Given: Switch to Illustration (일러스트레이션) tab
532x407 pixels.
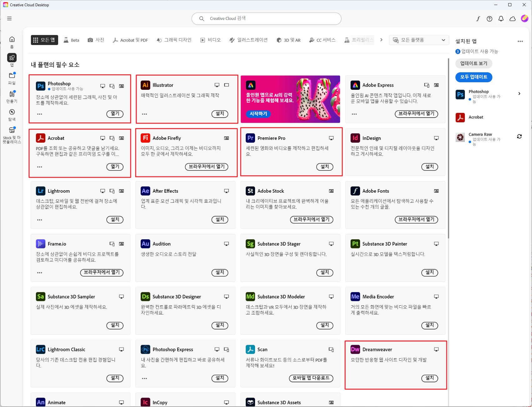Looking at the screenshot, I should pyautogui.click(x=249, y=40).
